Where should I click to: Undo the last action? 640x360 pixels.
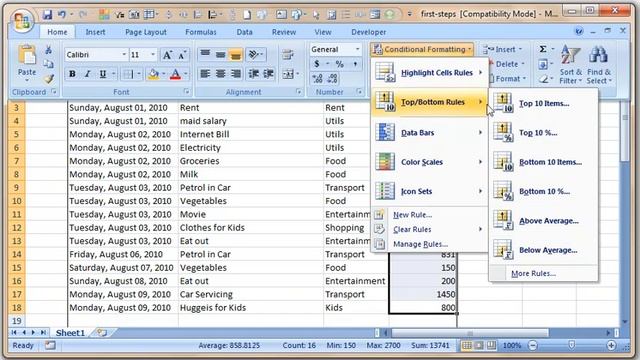[x=62, y=15]
